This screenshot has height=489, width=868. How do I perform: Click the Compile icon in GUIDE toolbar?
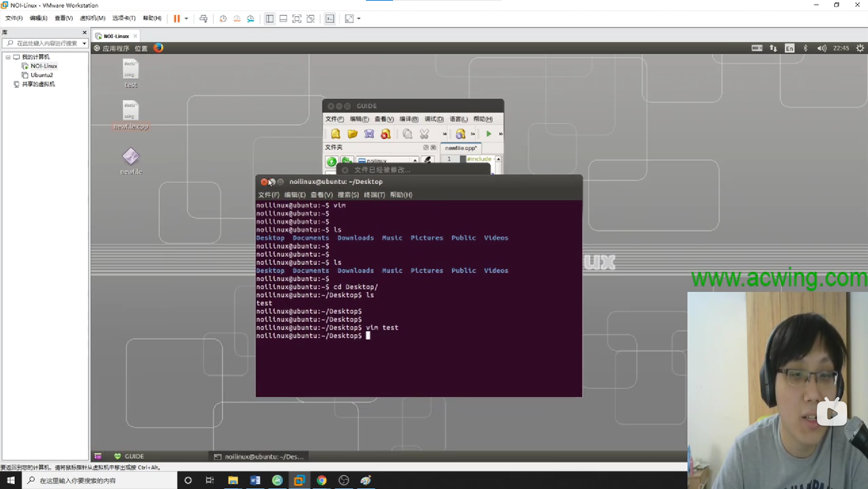[460, 134]
